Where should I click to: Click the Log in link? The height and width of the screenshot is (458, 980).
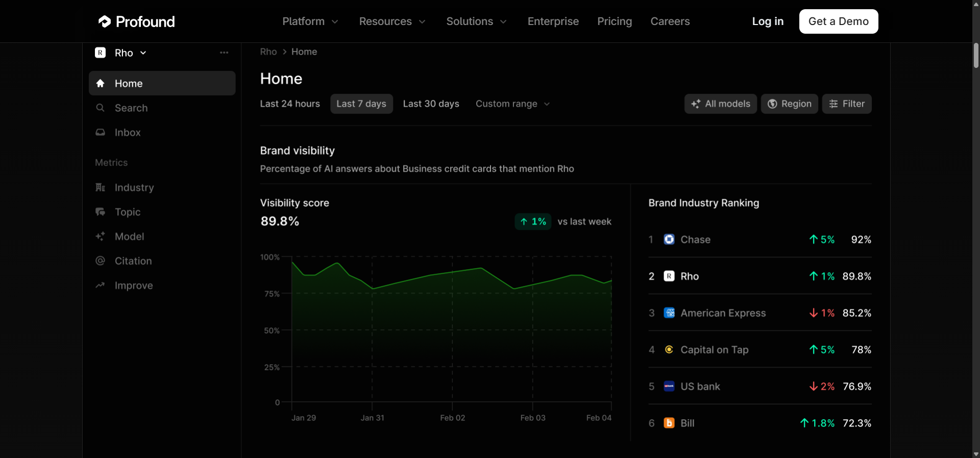pyautogui.click(x=768, y=21)
